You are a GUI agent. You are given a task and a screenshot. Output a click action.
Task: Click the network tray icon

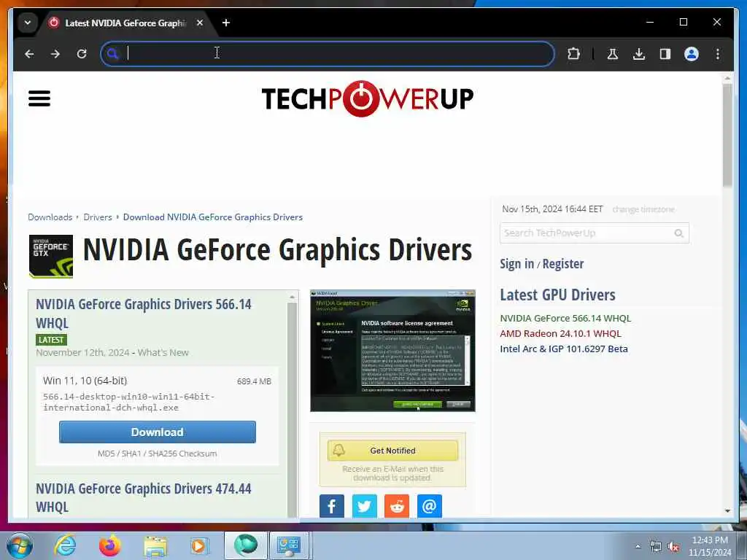656,547
